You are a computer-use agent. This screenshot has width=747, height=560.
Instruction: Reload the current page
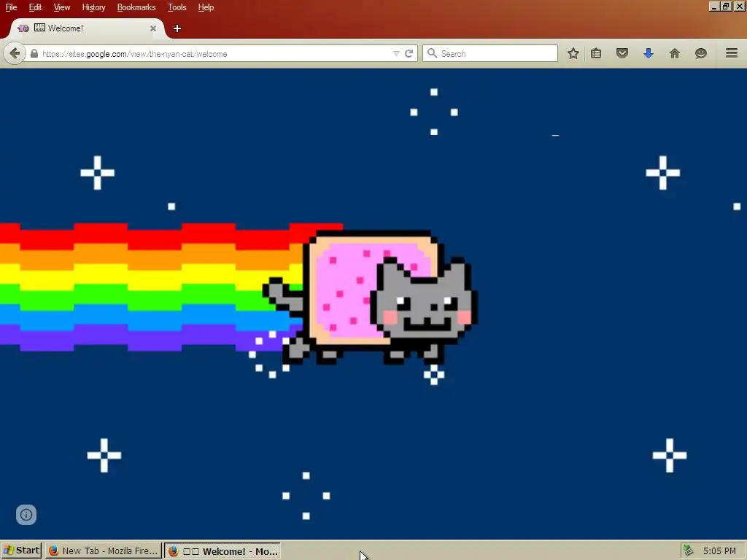pyautogui.click(x=409, y=54)
